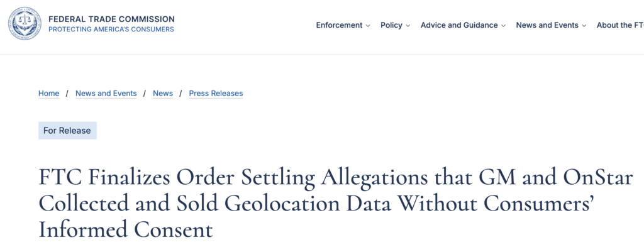Click the slash separator after the Home breadcrumb
644x252 pixels.
click(x=67, y=94)
